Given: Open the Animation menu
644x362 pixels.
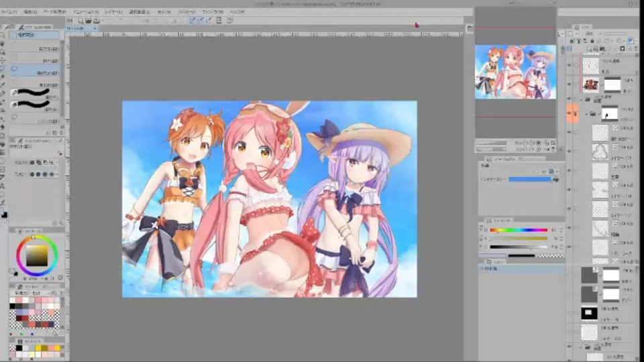Looking at the screenshot, I should (x=86, y=12).
